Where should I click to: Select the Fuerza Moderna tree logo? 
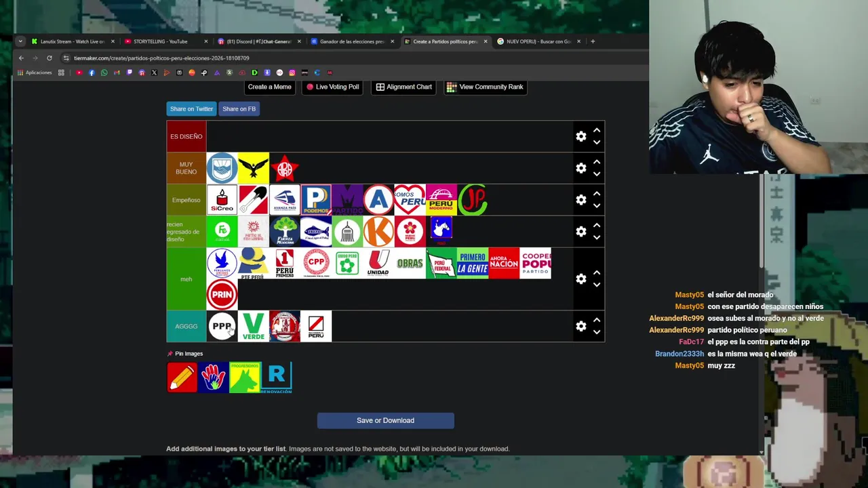click(x=285, y=232)
